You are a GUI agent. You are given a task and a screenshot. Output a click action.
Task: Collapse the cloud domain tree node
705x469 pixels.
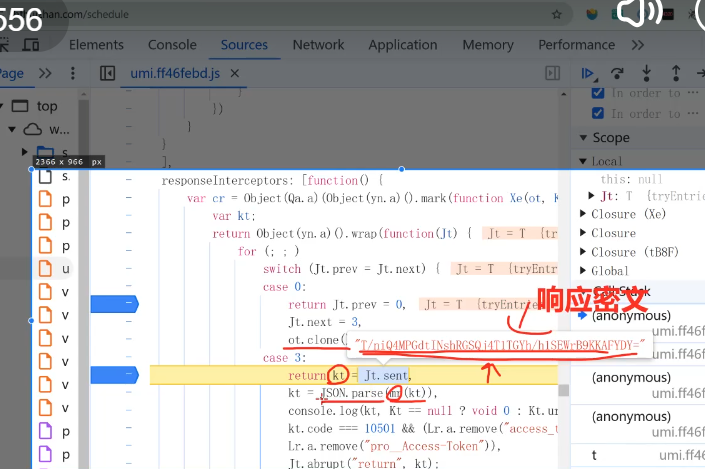[12, 130]
